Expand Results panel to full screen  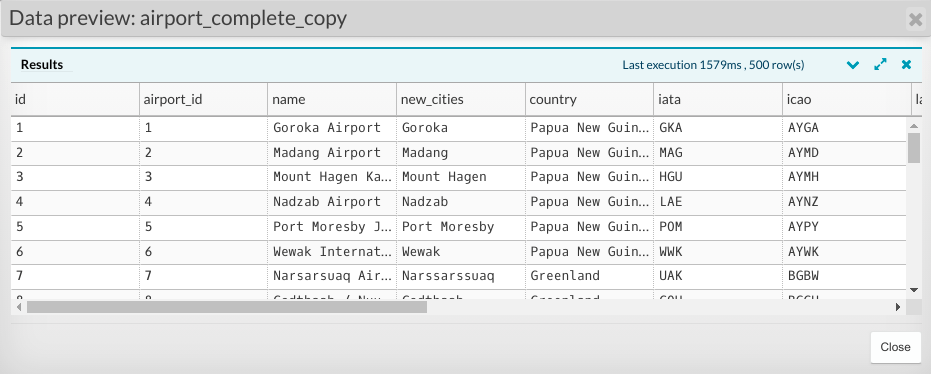(880, 64)
